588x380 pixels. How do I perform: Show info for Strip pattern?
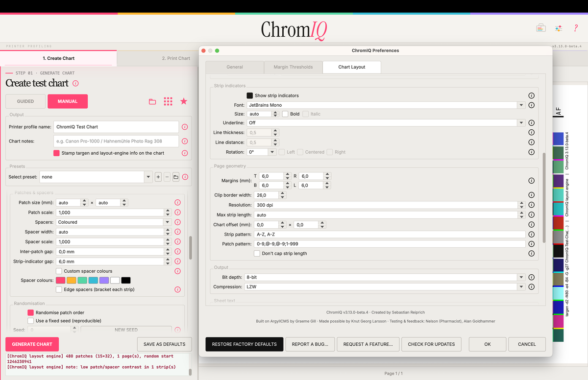(x=531, y=235)
